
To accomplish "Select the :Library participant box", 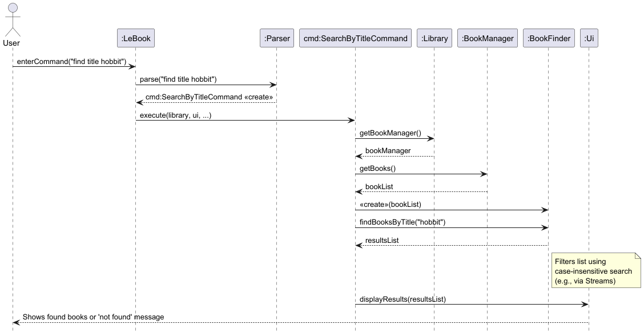I will (x=434, y=38).
